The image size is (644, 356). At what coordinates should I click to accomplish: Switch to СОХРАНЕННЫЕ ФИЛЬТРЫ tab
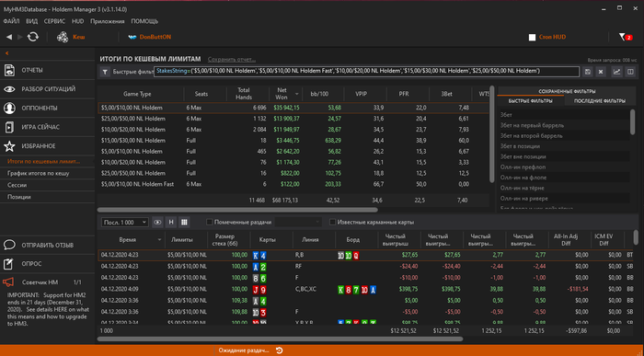[x=567, y=92]
